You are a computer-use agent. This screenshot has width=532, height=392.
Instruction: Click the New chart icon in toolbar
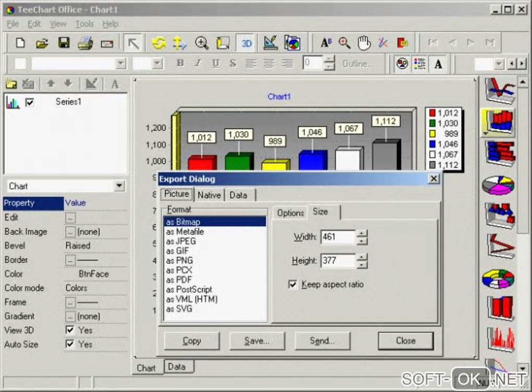tap(20, 43)
